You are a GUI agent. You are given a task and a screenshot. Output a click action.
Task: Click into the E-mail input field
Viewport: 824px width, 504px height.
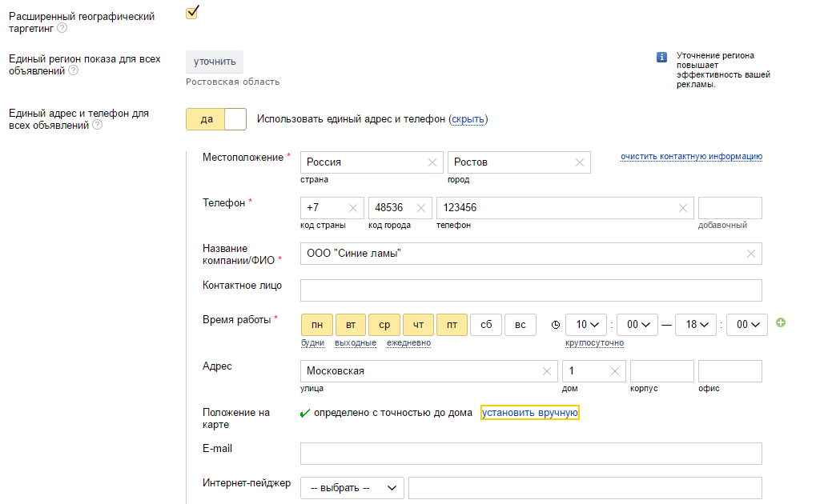[x=530, y=454]
